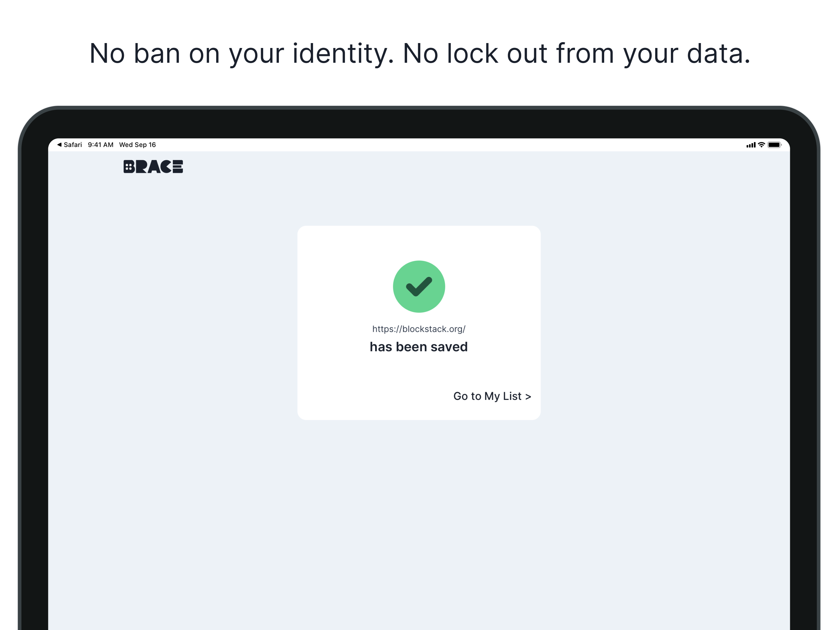Click the status bar right-side icon cluster
Viewport: 840px width, 630px height.
click(763, 144)
